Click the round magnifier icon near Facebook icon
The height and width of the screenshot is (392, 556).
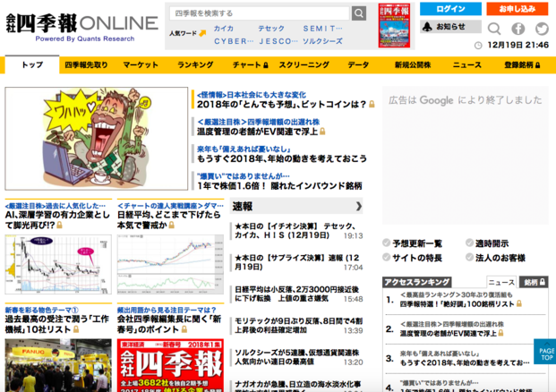pos(494,29)
